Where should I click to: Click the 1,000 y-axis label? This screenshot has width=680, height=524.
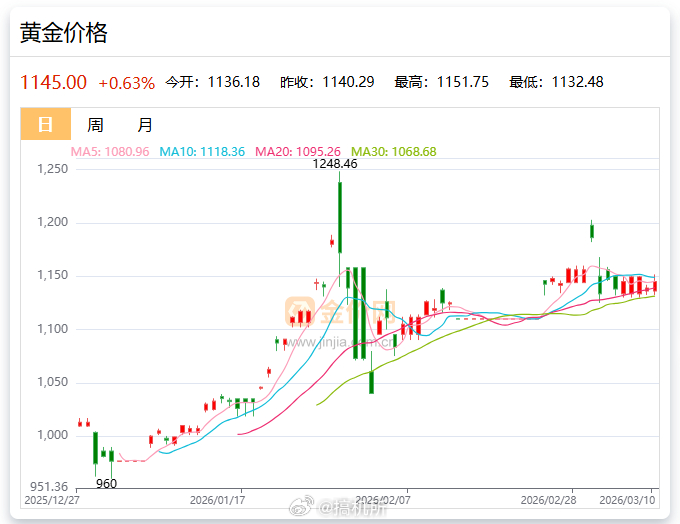[53, 435]
